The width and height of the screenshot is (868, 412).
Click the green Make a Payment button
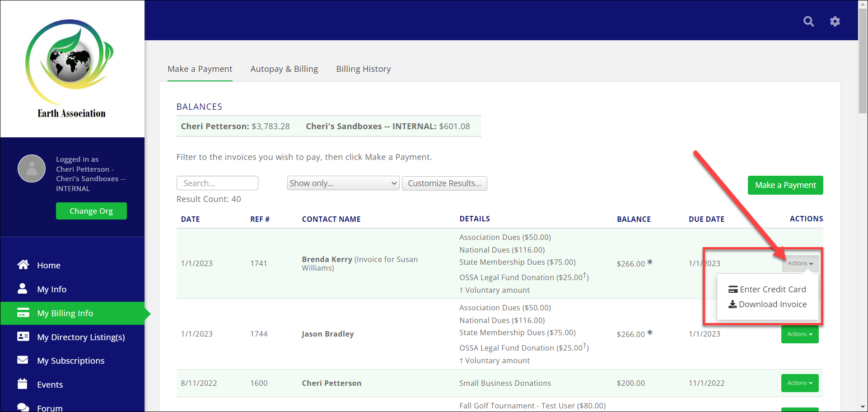pos(785,185)
